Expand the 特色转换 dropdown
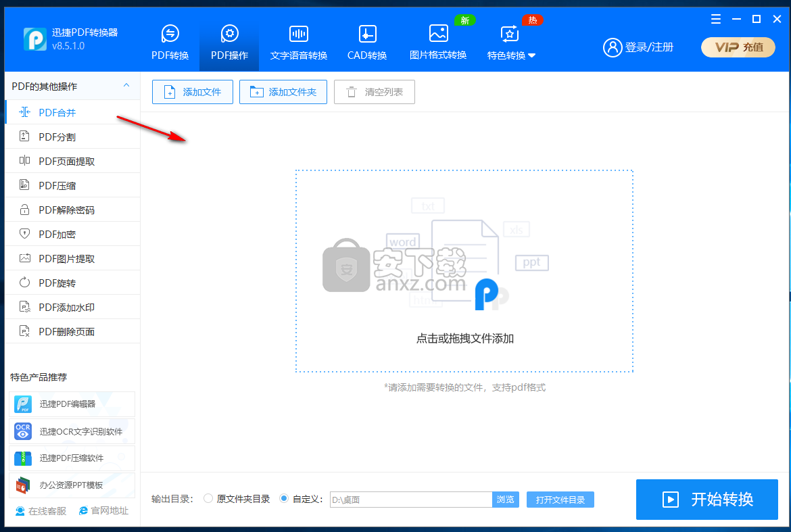 (511, 43)
